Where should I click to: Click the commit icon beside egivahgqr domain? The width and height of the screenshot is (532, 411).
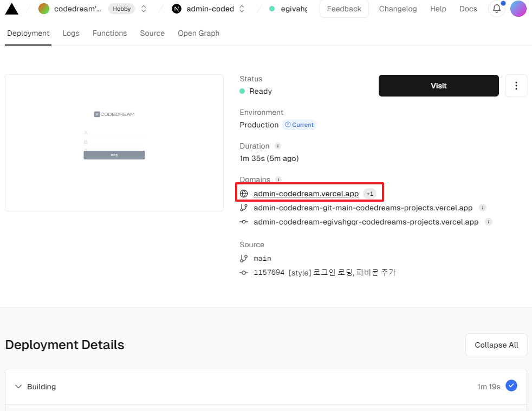point(244,222)
